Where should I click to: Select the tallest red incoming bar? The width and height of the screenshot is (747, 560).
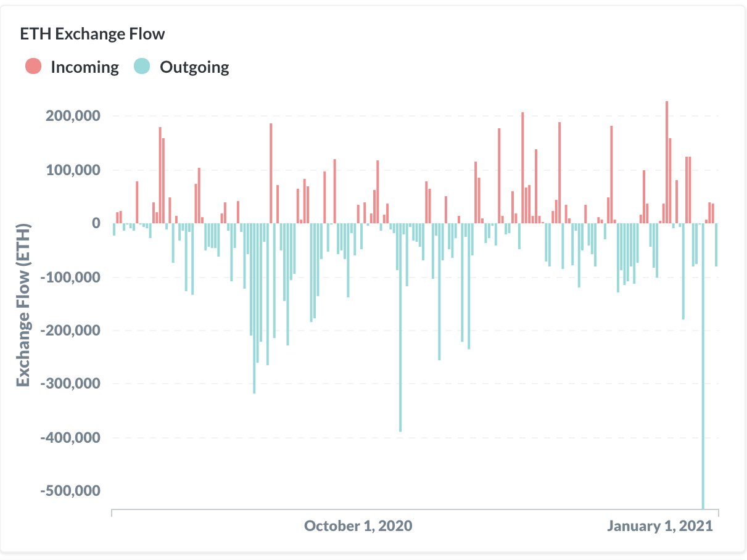[x=667, y=162]
